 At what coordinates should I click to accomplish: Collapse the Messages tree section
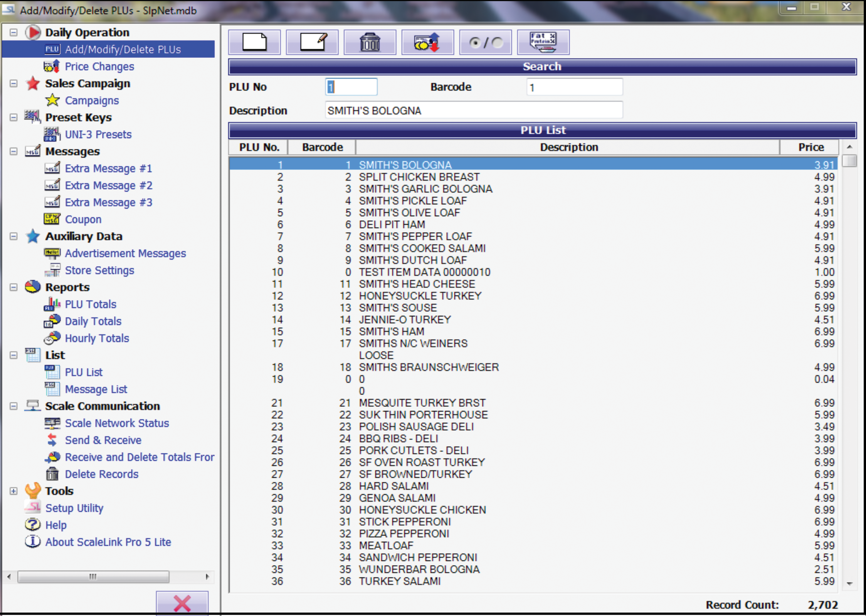(13, 151)
